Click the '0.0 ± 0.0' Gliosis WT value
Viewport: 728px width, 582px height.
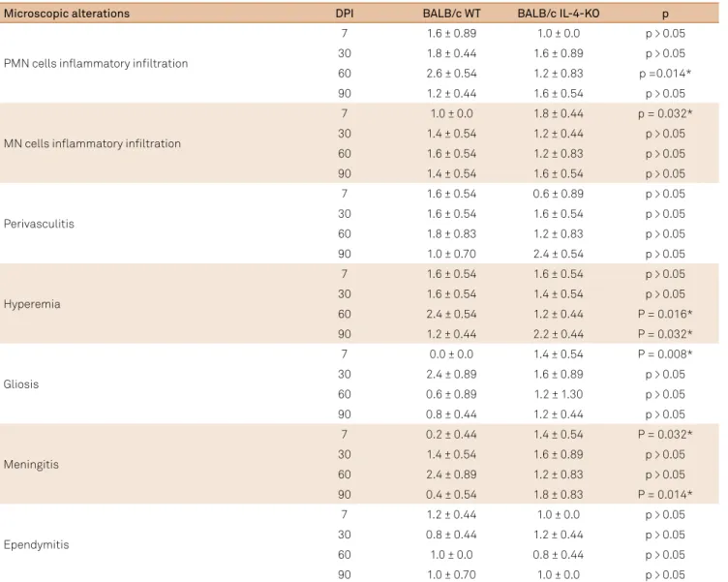(451, 354)
